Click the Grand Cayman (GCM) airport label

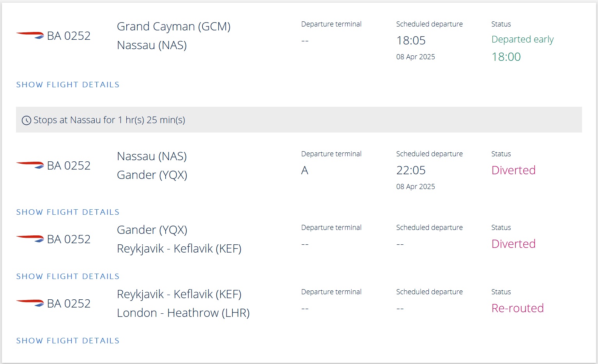[x=173, y=26]
